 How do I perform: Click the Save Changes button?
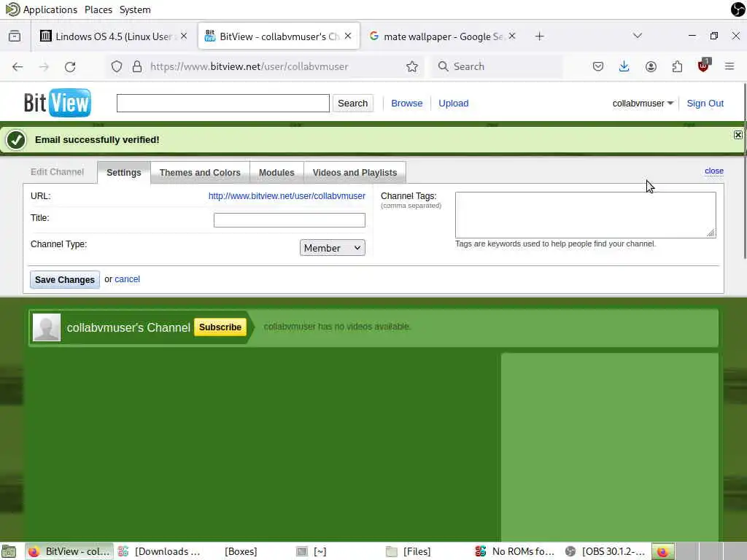point(65,279)
